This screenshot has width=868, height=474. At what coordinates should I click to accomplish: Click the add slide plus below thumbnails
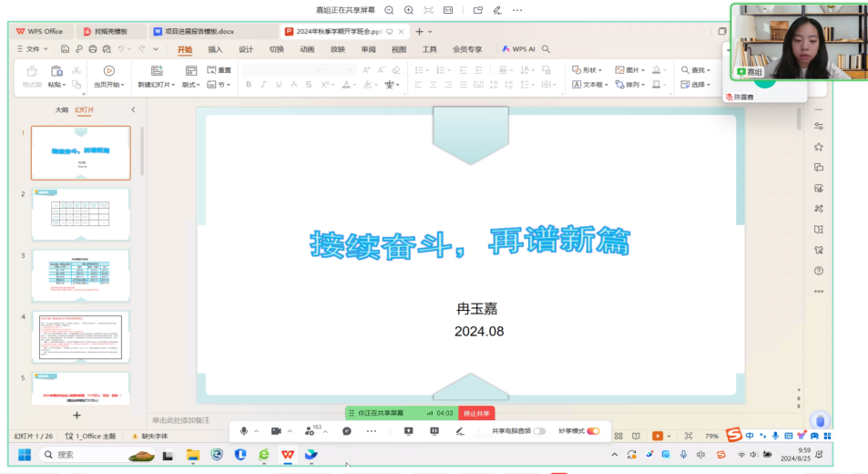[77, 415]
